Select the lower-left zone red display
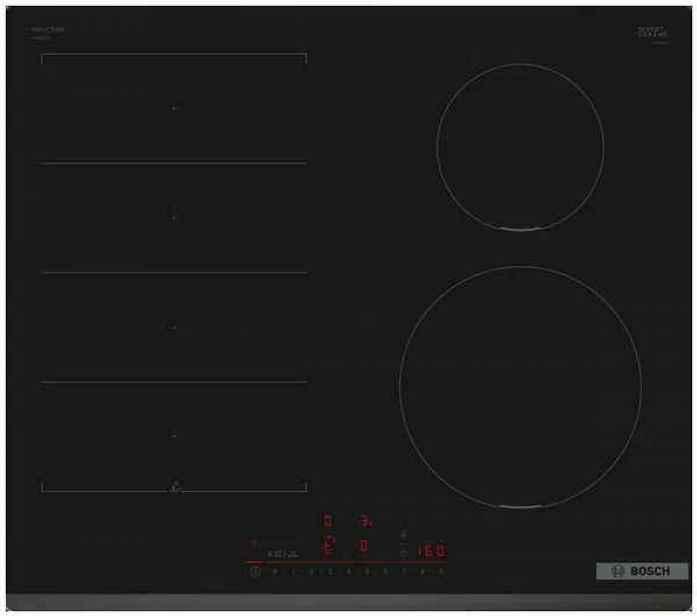Image resolution: width=697 pixels, height=616 pixels. (x=327, y=546)
